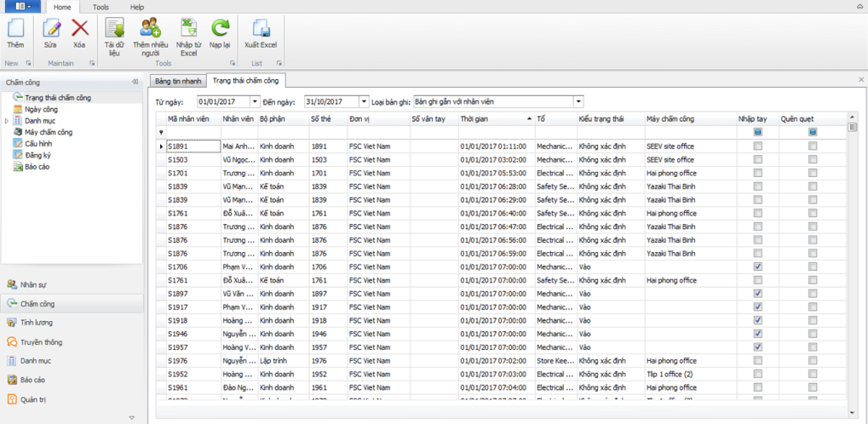The height and width of the screenshot is (424, 868).
Task: Open the Home ribbon tab
Action: pyautogui.click(x=62, y=7)
